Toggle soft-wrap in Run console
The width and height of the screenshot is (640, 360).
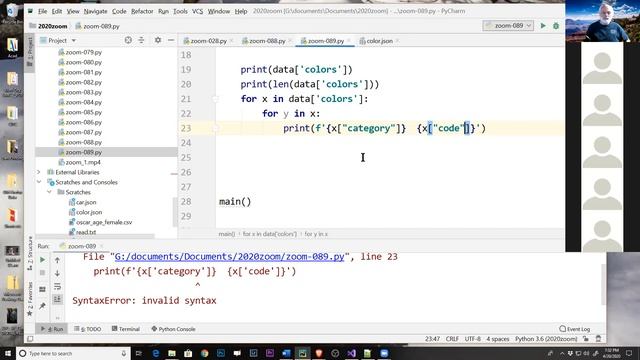[x=57, y=286]
